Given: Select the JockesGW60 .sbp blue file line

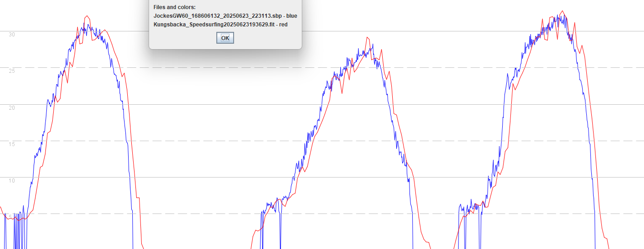Looking at the screenshot, I should 225,16.
